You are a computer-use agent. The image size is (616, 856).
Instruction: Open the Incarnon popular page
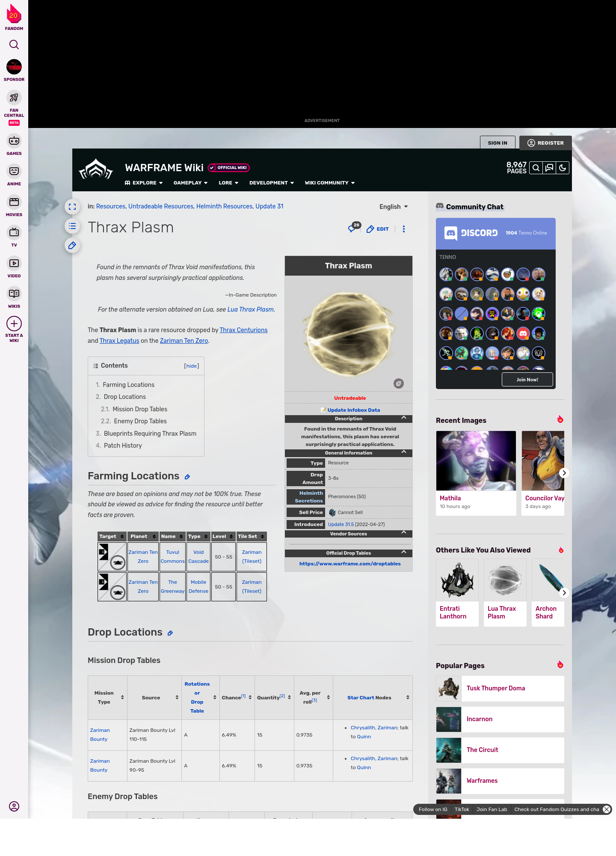[500, 719]
